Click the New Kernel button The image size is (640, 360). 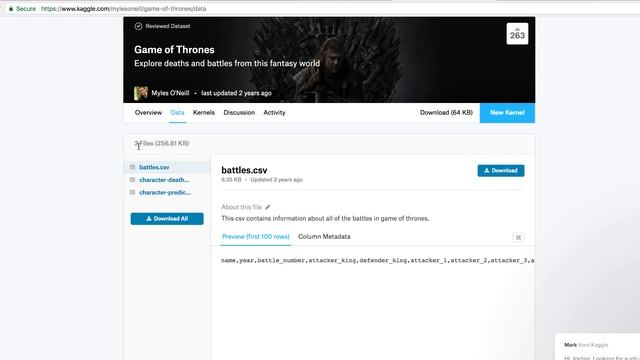[x=507, y=113]
